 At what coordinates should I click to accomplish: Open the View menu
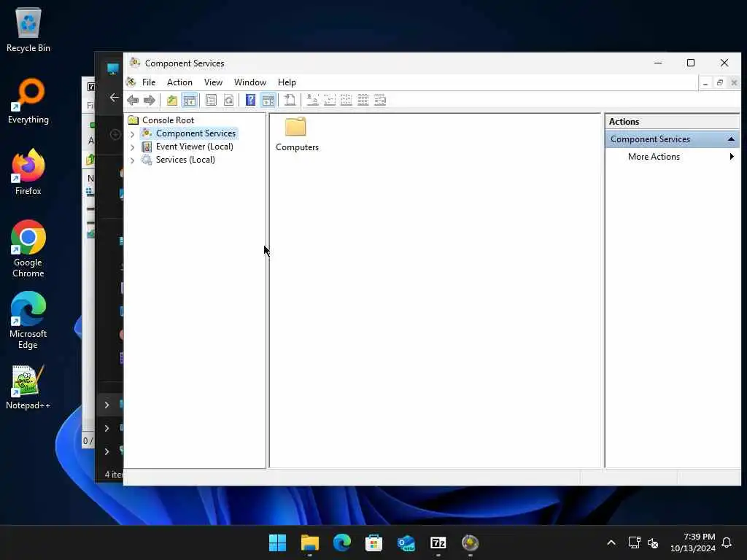214,82
